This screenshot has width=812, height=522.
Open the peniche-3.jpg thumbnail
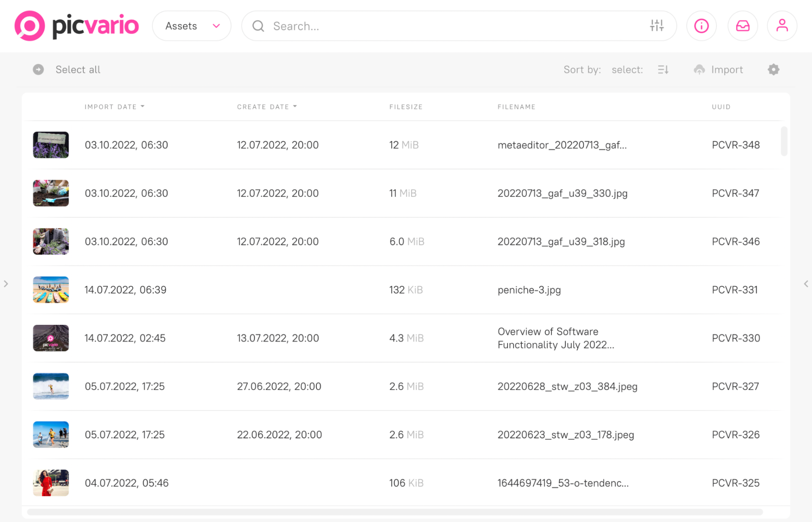pos(51,290)
